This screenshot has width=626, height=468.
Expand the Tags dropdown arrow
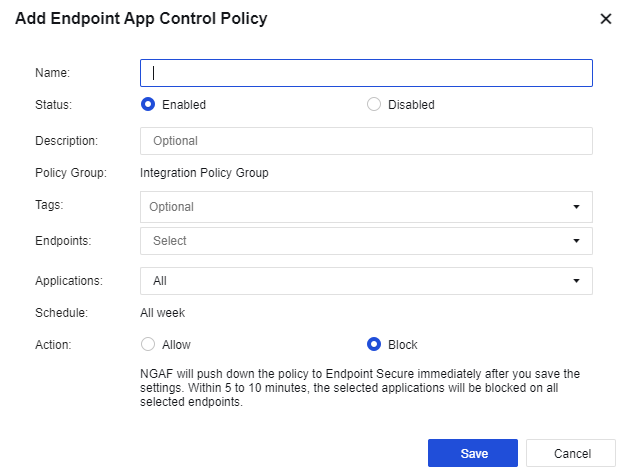(576, 207)
